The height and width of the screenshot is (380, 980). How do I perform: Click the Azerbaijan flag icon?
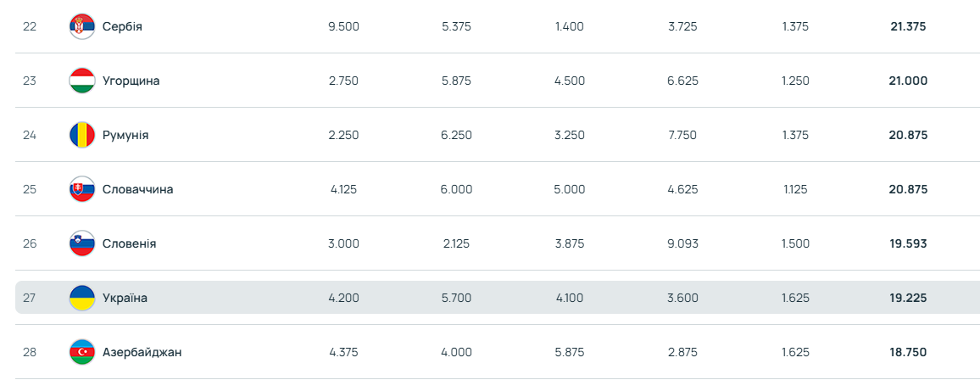pyautogui.click(x=81, y=352)
